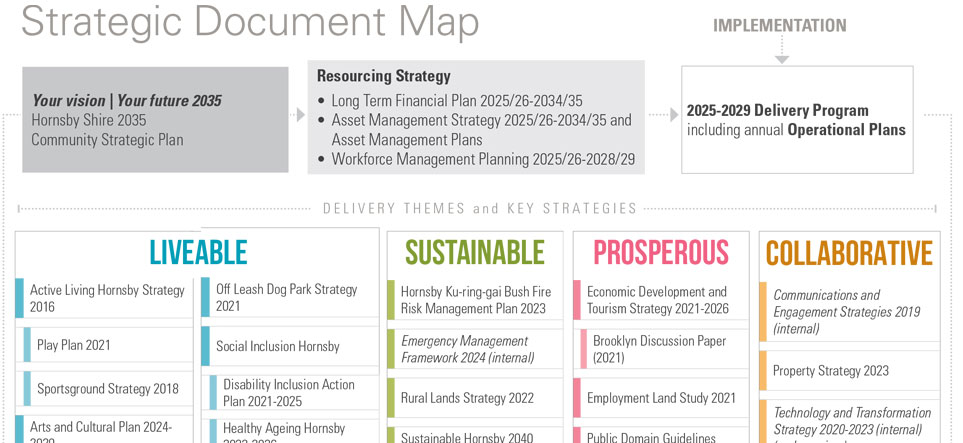Open 'Disability Inclusion Action Plan 2021-2025'
This screenshot has height=443, width=963.
click(x=294, y=393)
